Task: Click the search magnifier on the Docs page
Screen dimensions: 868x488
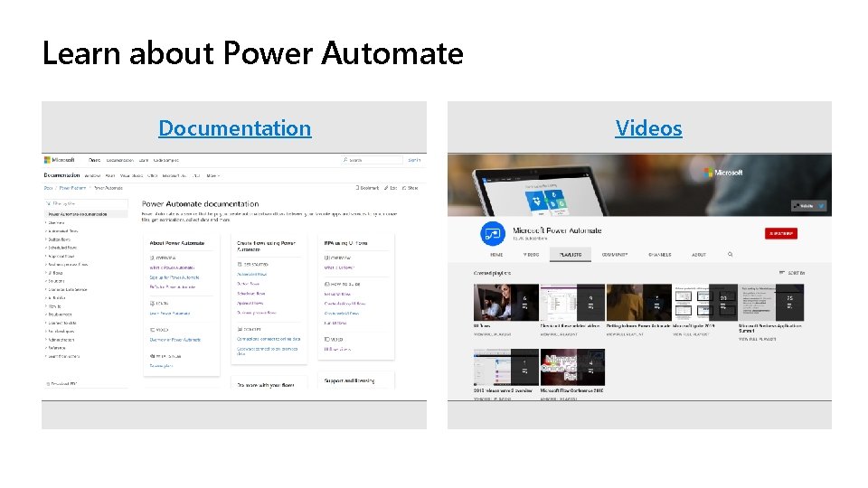Action: [345, 160]
